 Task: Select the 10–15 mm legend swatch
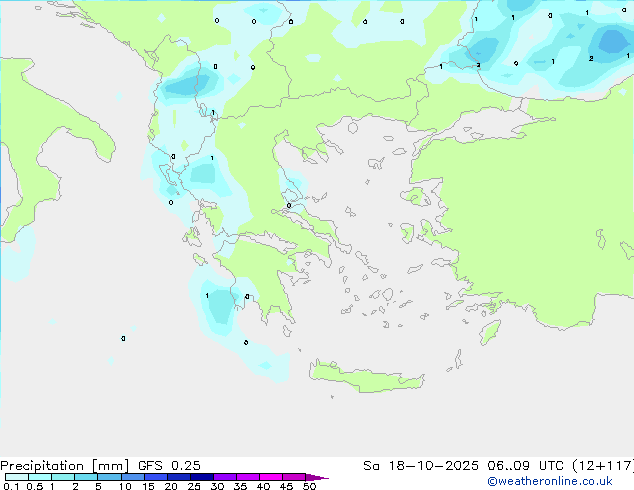pos(132,477)
